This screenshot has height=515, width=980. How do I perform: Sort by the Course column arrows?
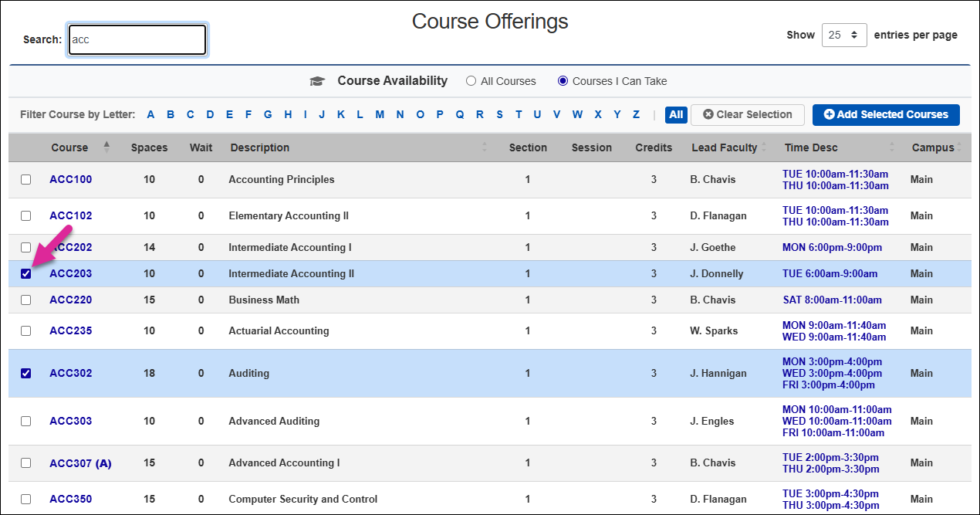click(106, 147)
